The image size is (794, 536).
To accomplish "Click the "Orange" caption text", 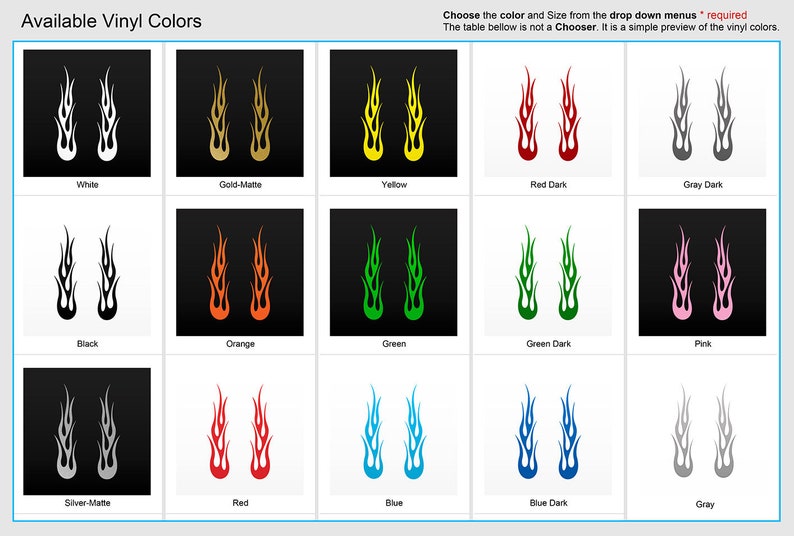I will point(241,343).
